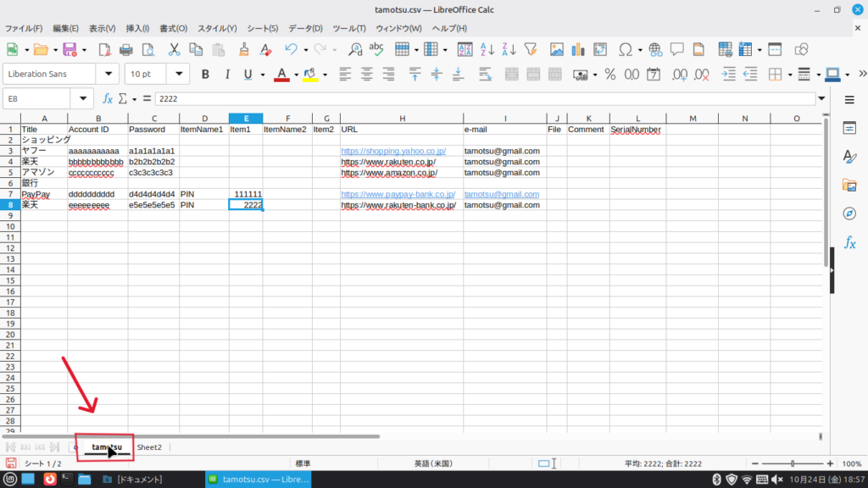
Task: Insert a special character with Omega icon
Action: click(625, 49)
